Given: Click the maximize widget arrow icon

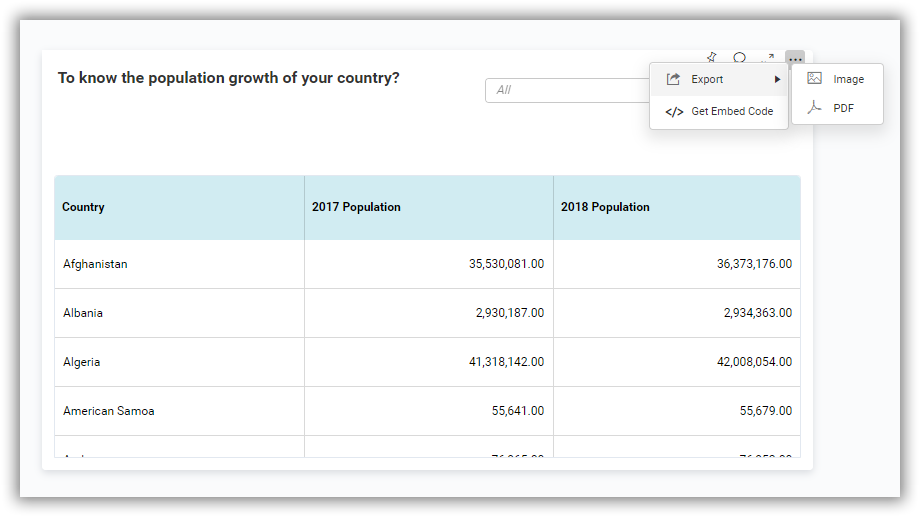Looking at the screenshot, I should (x=767, y=58).
